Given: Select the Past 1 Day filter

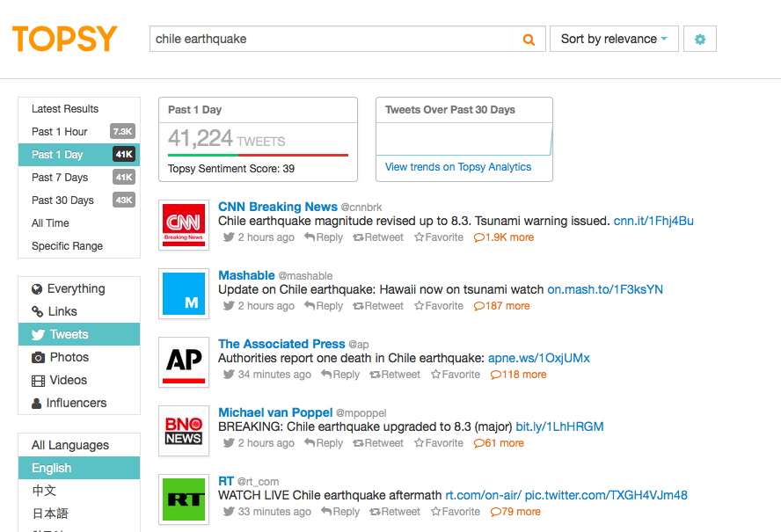Looking at the screenshot, I should 79,155.
